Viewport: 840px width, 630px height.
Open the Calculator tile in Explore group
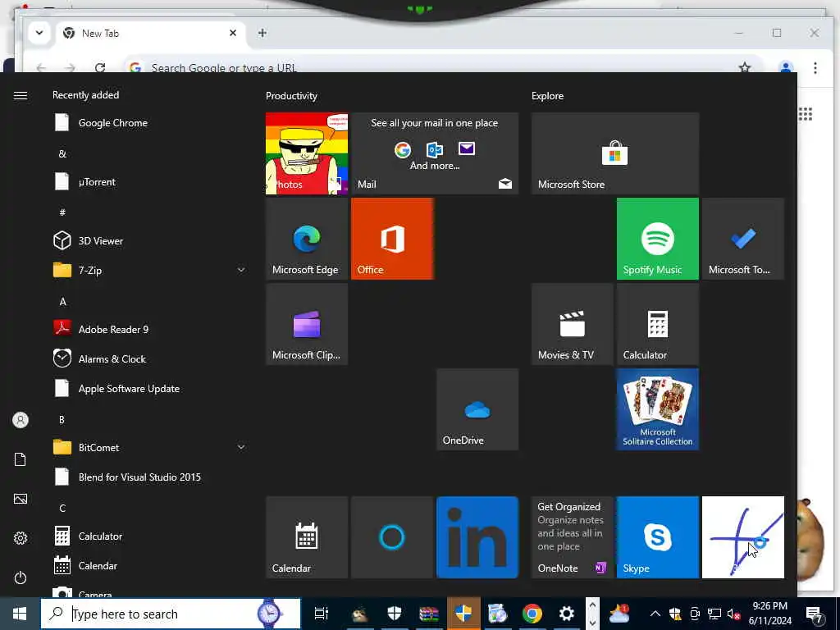click(x=658, y=324)
